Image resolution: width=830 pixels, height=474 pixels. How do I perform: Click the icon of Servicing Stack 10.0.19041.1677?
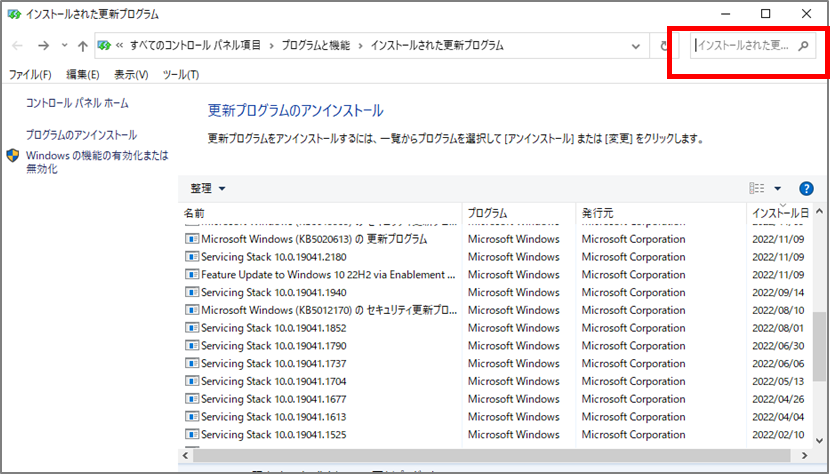coord(192,399)
